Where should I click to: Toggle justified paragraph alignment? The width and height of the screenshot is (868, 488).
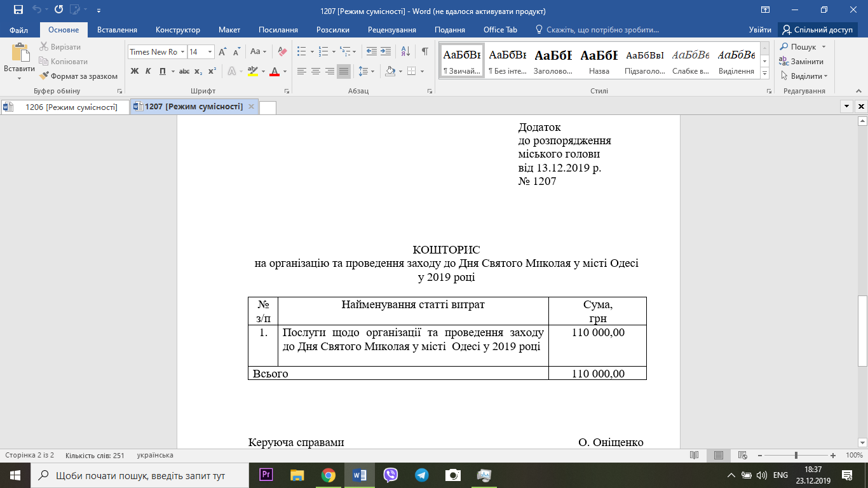click(344, 71)
